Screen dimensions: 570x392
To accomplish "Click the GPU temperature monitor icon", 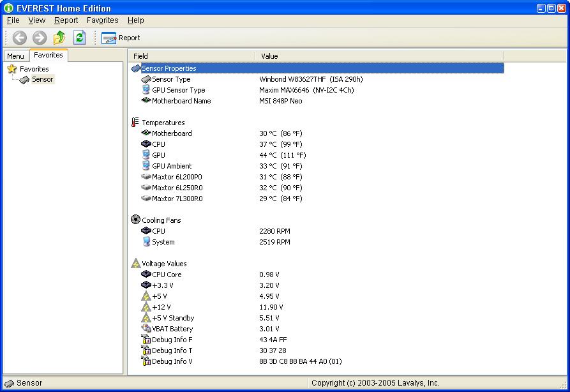I will click(x=146, y=155).
